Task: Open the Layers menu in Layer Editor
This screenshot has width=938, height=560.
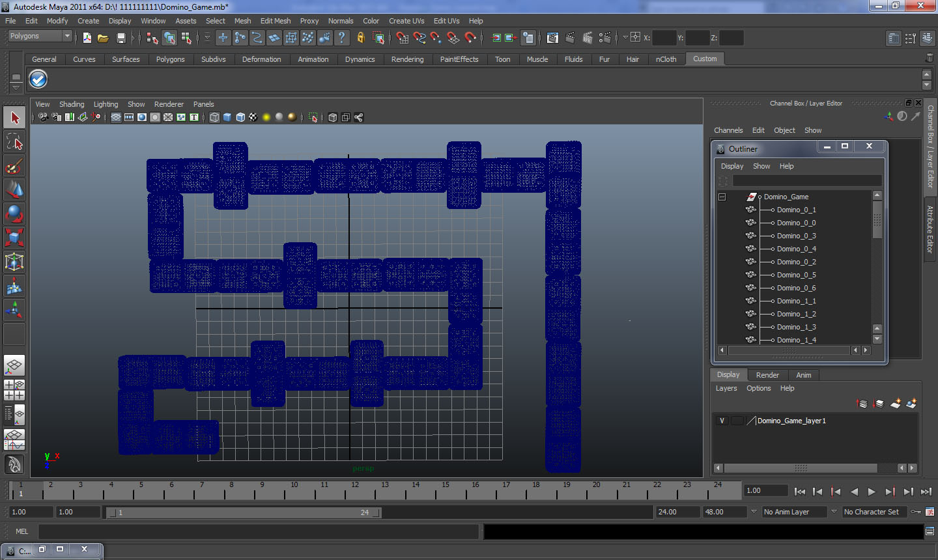Action: tap(726, 388)
